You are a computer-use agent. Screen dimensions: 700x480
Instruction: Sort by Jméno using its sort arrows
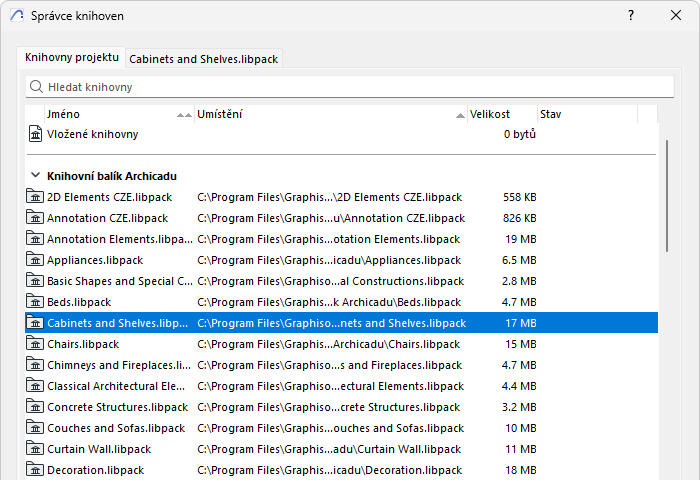[184, 115]
